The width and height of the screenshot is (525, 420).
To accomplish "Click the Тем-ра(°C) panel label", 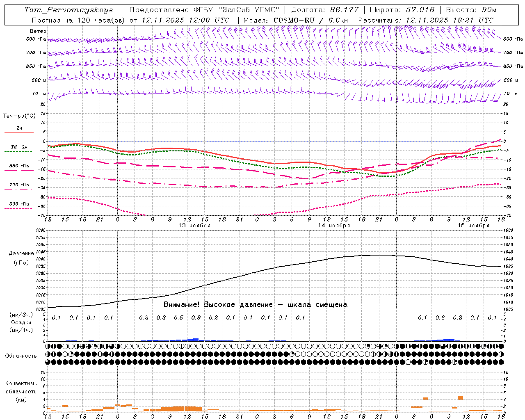I will click(x=19, y=116).
